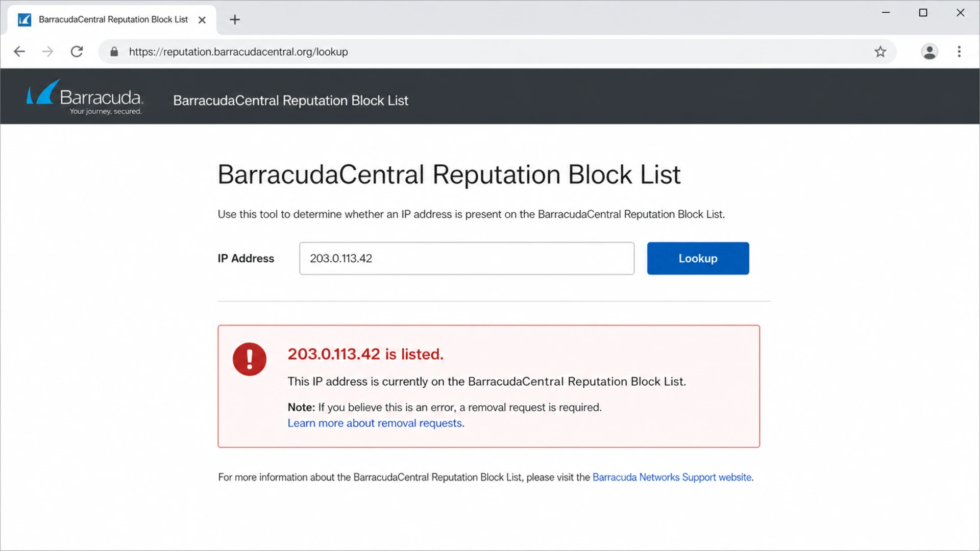
Task: Click the red exclamation alert icon
Action: click(x=250, y=359)
